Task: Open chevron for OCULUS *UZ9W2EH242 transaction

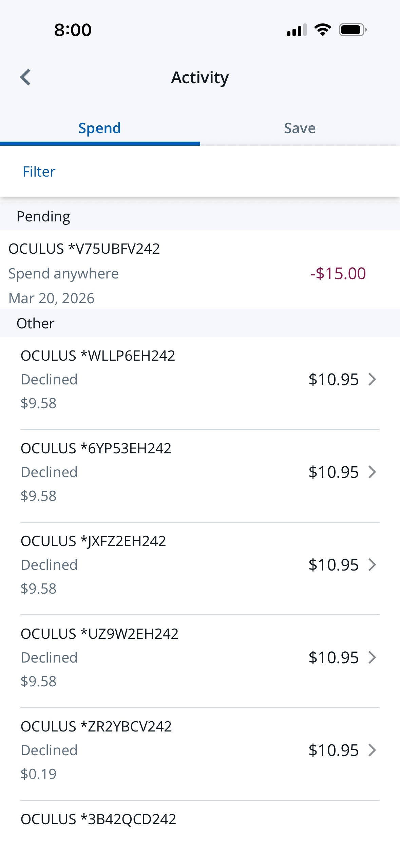Action: (x=372, y=657)
